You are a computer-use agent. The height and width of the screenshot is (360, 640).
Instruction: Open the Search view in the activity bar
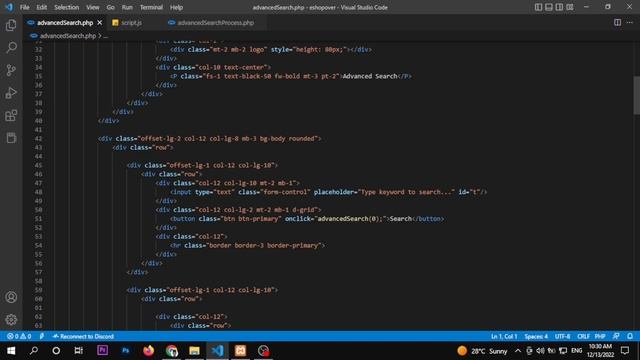pyautogui.click(x=11, y=48)
